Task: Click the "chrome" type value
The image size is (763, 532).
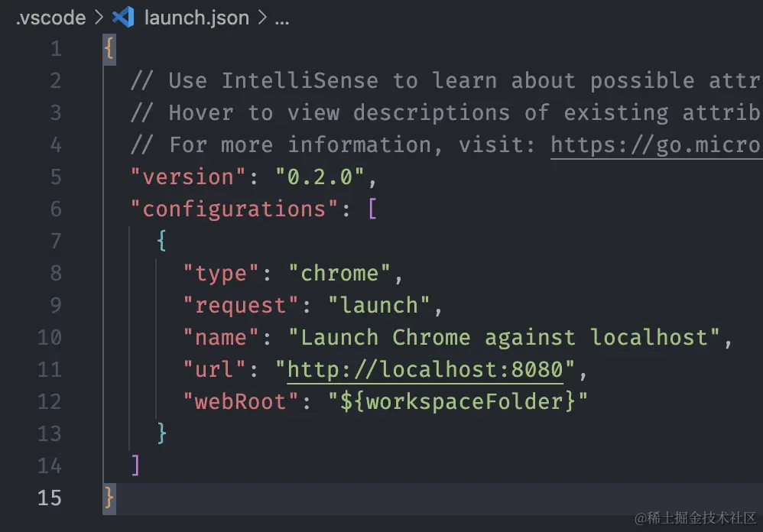Action: point(339,274)
